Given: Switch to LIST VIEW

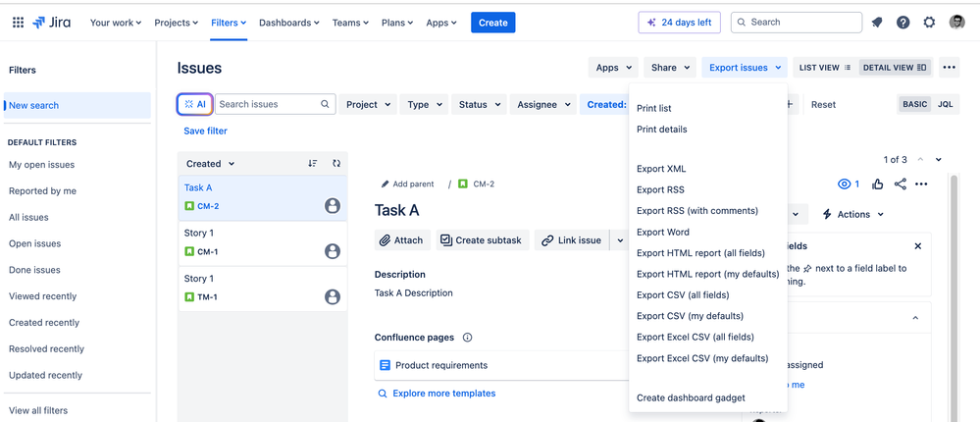Looking at the screenshot, I should [825, 68].
